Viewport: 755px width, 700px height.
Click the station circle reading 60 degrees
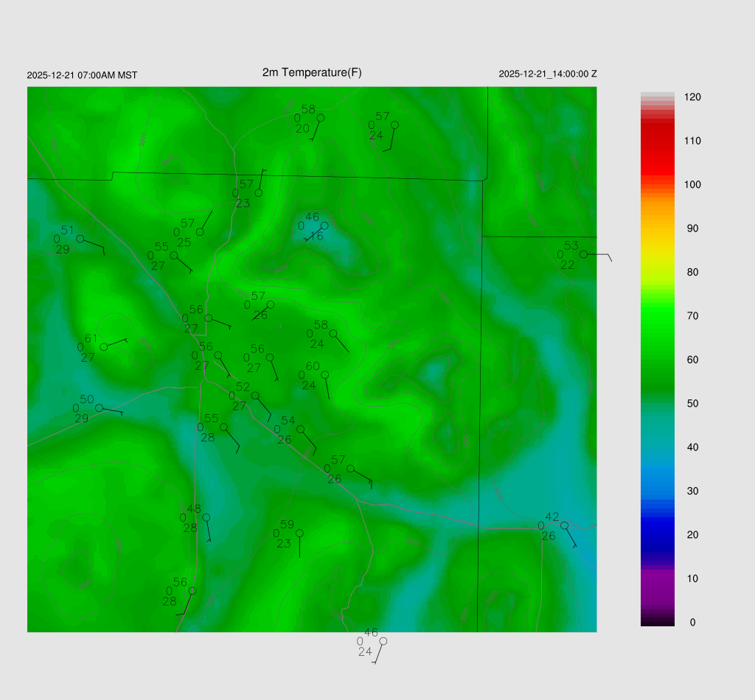coord(324,374)
